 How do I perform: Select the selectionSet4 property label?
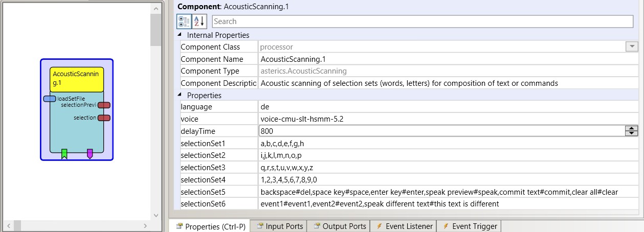(x=203, y=180)
